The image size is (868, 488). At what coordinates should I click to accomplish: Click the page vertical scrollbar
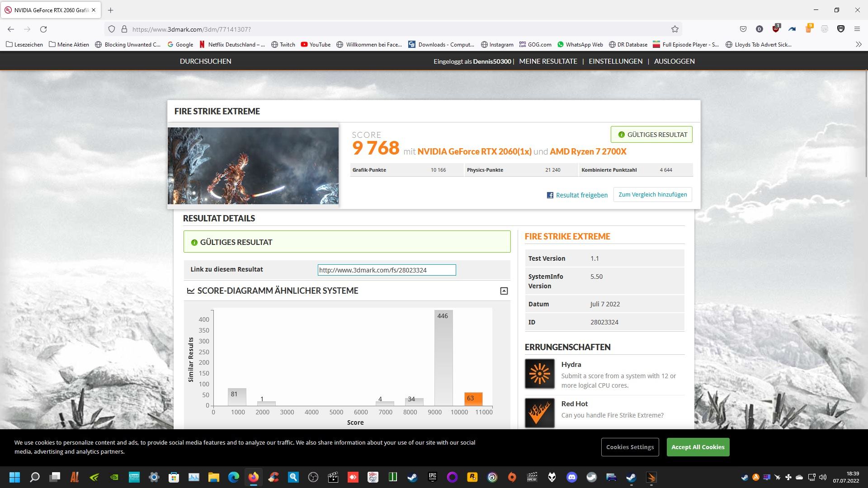click(866, 124)
